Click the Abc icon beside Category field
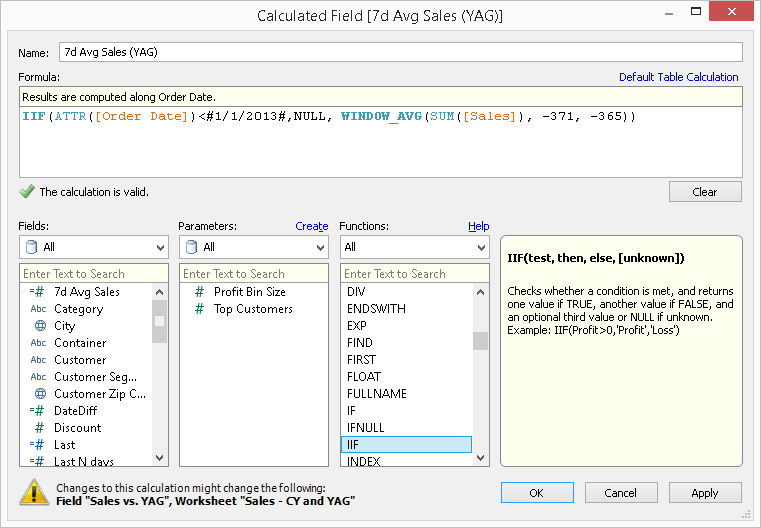The width and height of the screenshot is (761, 528). coord(39,309)
